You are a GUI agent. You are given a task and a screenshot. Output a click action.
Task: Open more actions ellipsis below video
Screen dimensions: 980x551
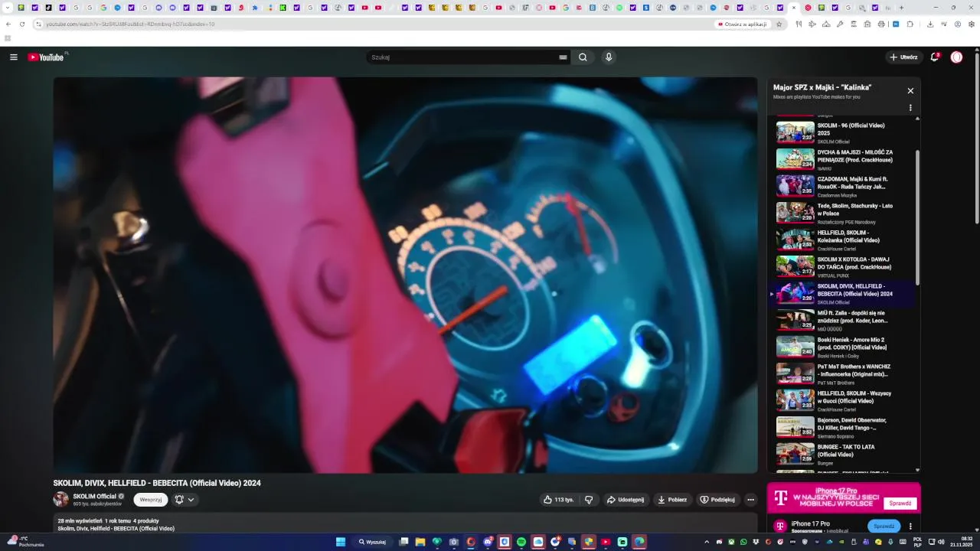tap(751, 500)
